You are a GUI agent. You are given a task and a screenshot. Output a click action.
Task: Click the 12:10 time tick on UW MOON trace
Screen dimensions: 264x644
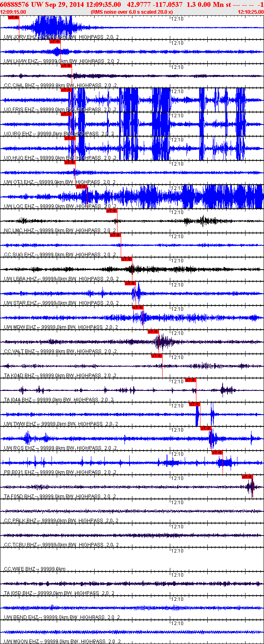[x=177, y=623]
